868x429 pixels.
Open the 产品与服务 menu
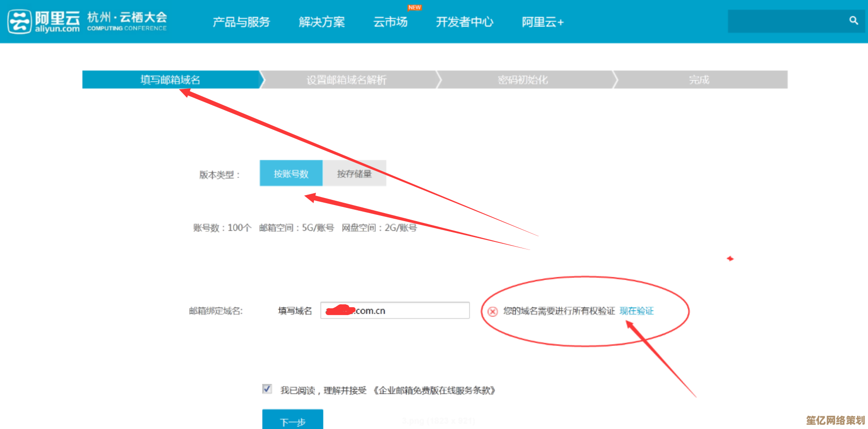pyautogui.click(x=241, y=22)
